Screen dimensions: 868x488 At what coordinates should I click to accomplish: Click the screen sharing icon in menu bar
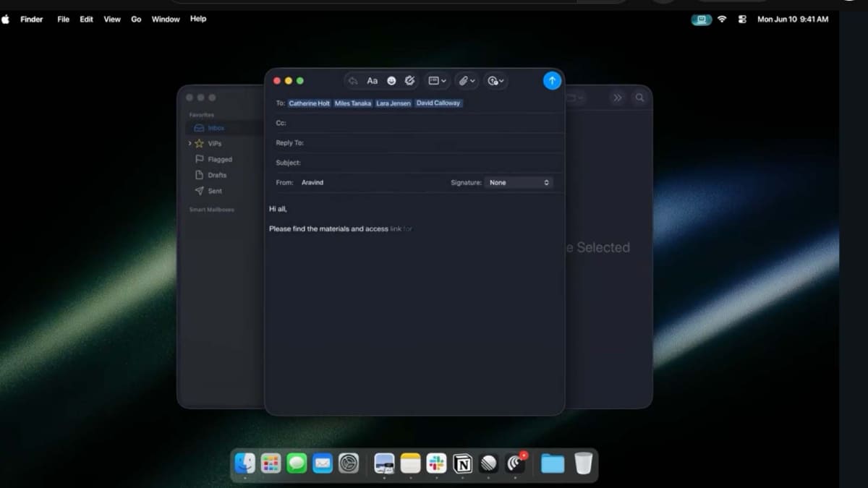point(701,20)
